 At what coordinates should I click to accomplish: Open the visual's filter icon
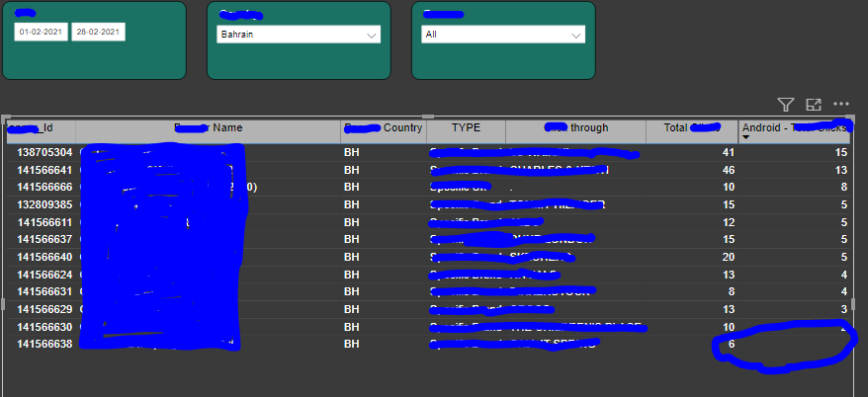(786, 105)
